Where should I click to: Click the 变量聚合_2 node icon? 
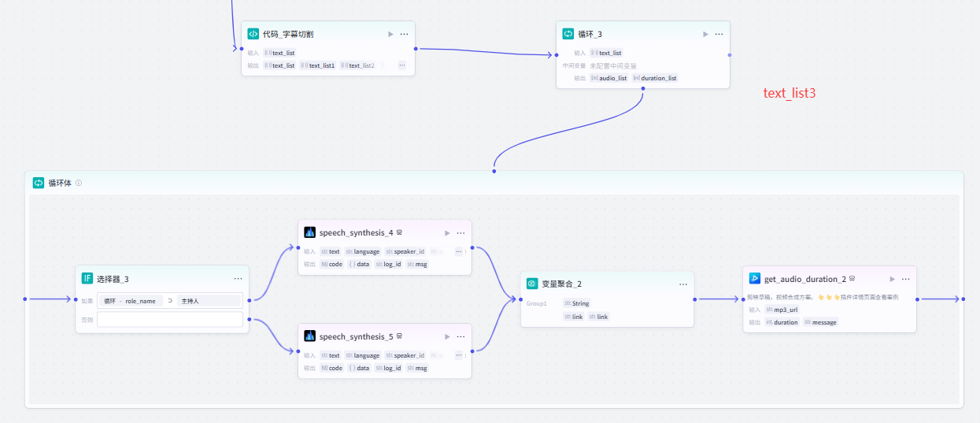click(x=532, y=284)
